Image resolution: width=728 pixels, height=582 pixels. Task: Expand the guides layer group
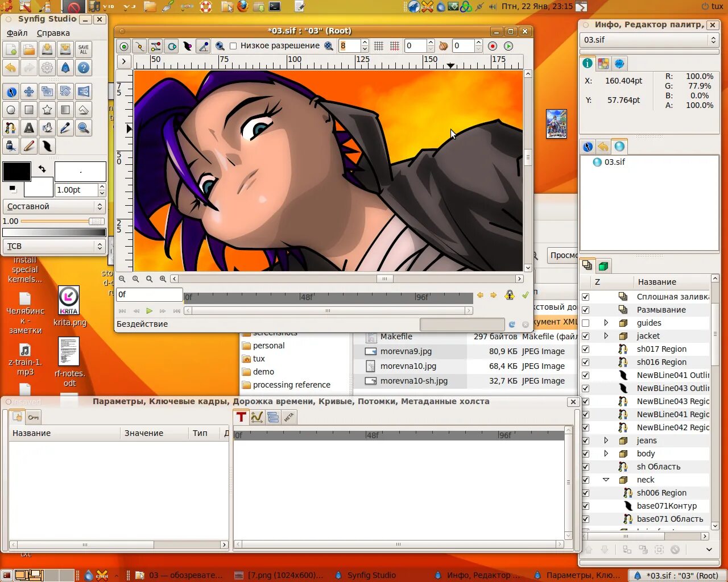click(606, 323)
